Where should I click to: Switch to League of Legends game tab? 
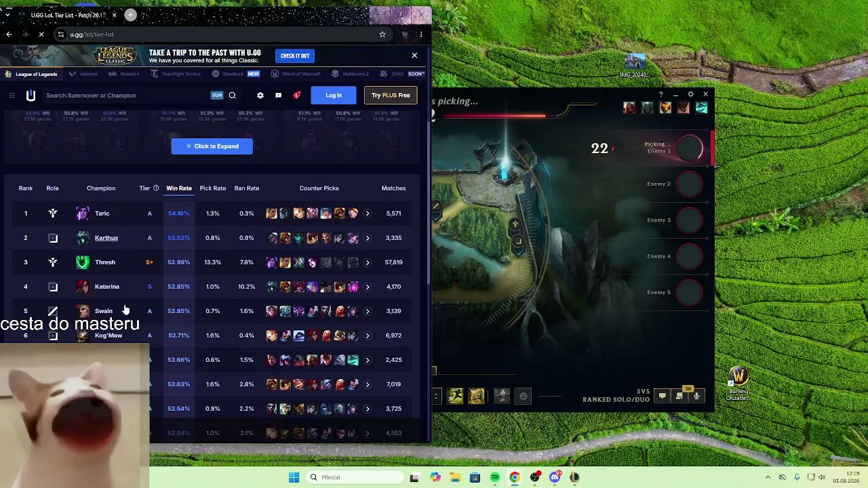click(x=31, y=74)
